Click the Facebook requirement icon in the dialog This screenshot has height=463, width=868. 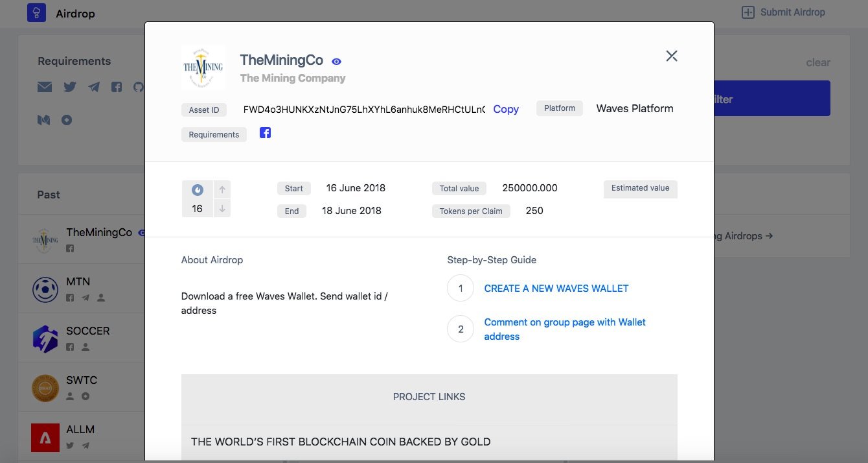266,133
